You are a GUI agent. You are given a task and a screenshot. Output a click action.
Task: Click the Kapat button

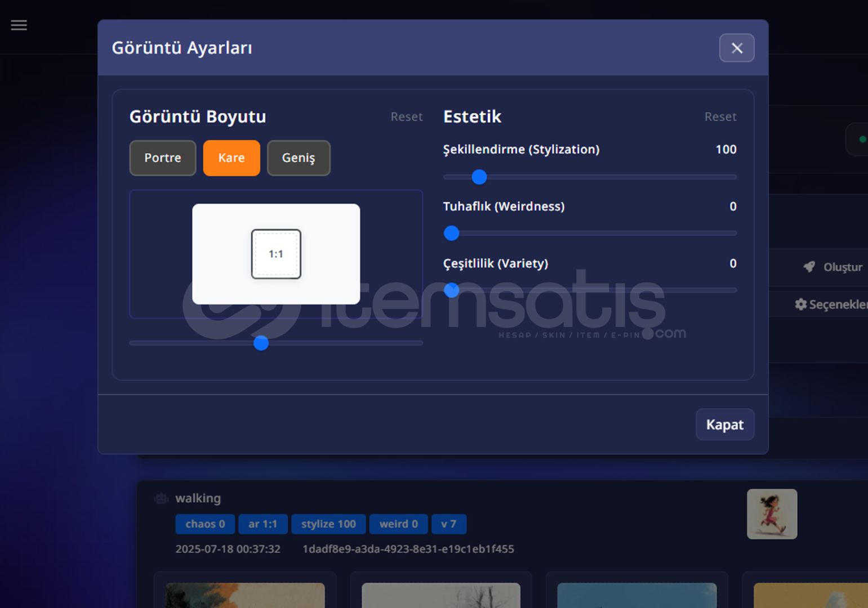tap(725, 424)
